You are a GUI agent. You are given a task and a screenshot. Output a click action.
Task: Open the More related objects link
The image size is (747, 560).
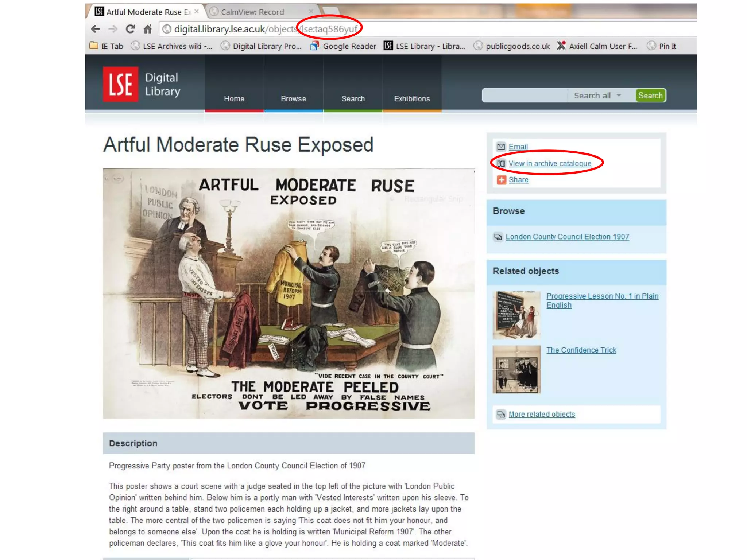click(x=542, y=414)
